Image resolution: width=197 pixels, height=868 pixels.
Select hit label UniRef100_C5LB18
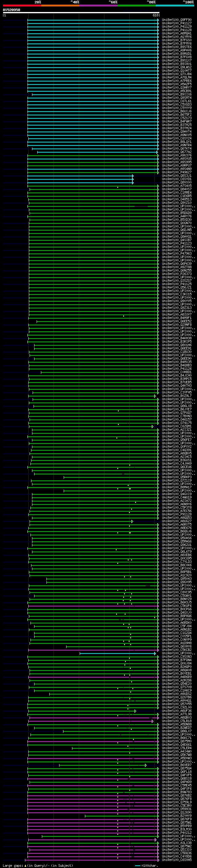(177, 721)
